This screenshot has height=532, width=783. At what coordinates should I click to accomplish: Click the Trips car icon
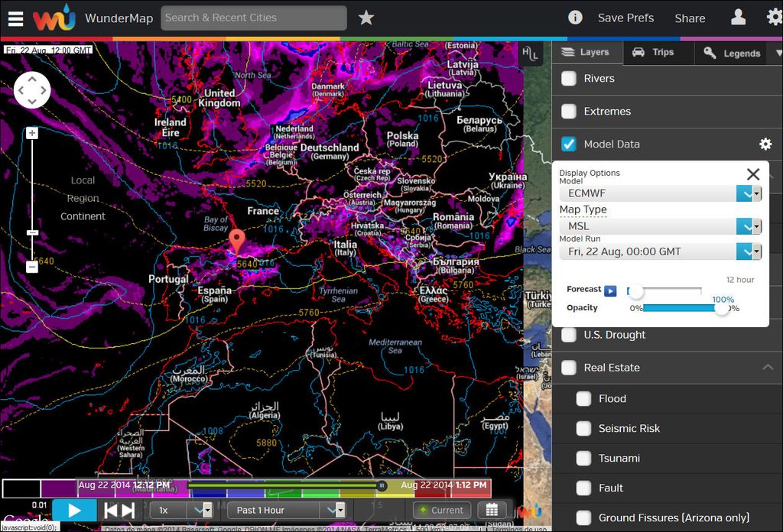tap(638, 52)
